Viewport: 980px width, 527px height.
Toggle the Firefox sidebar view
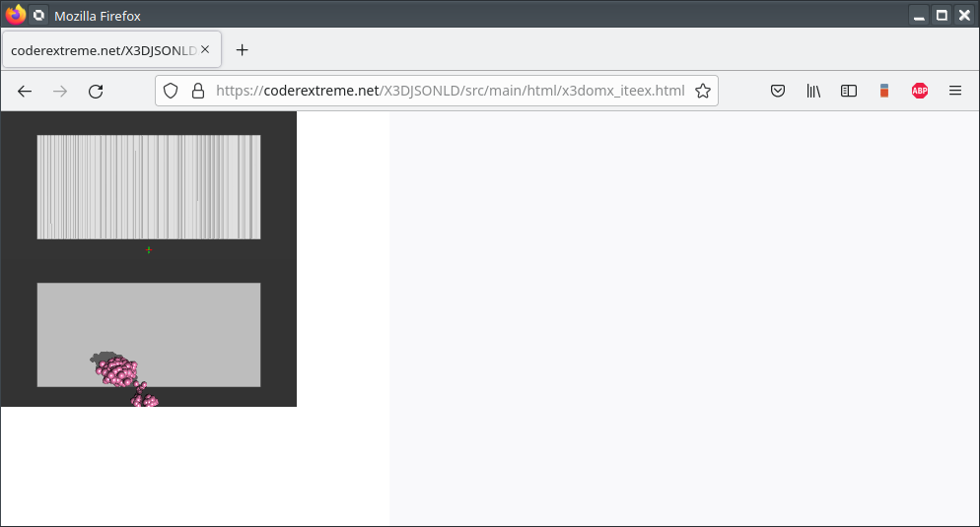coord(849,91)
